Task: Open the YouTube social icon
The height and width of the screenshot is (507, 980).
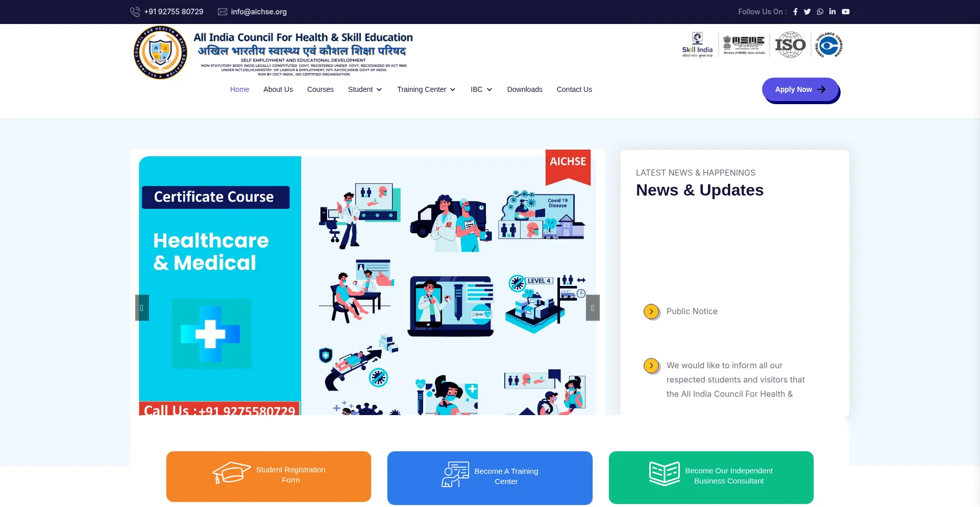Action: tap(846, 12)
